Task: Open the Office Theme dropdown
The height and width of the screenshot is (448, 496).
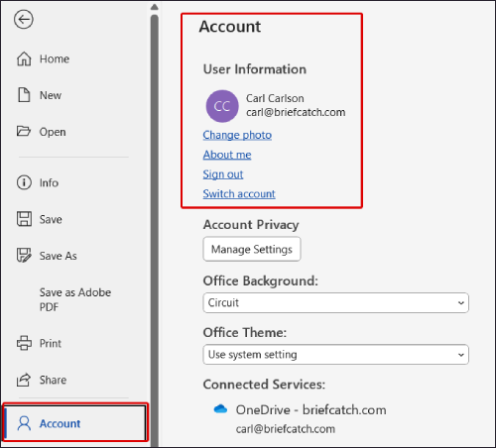Action: point(336,355)
